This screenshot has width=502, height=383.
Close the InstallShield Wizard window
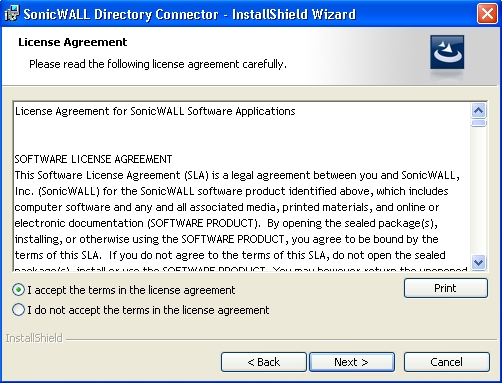tap(487, 14)
